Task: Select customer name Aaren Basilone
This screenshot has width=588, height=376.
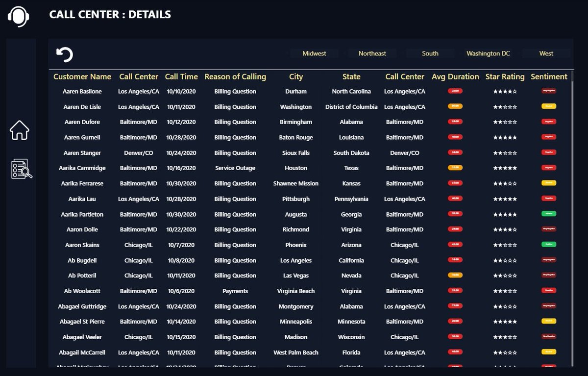Action: pyautogui.click(x=82, y=92)
